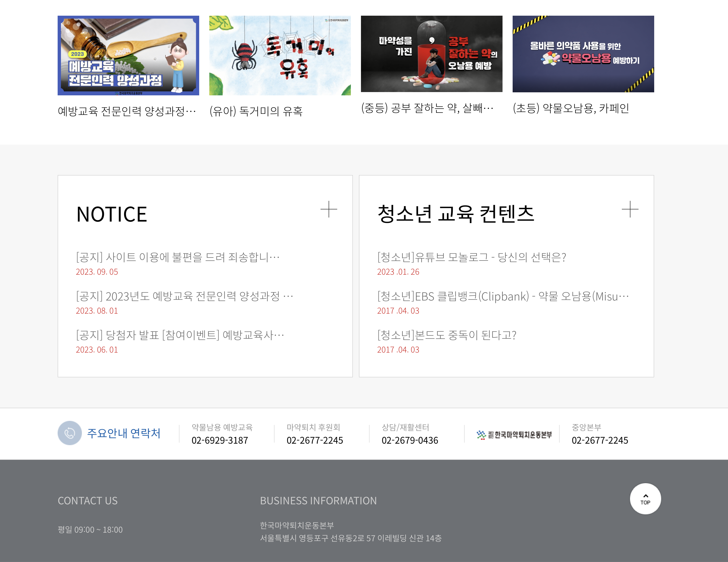Open EBS 클립뱅크(Clipbank) 약물 오남용 link
This screenshot has height=562, width=728.
pyautogui.click(x=503, y=296)
